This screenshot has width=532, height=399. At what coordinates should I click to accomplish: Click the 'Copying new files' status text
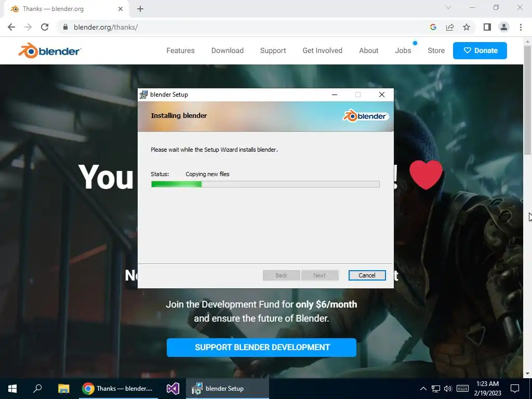coord(207,174)
